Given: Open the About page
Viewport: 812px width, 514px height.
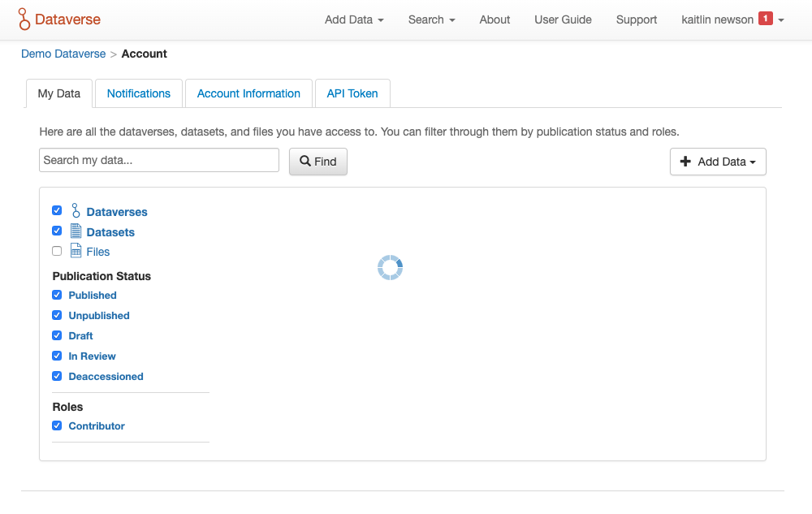Looking at the screenshot, I should (x=495, y=19).
